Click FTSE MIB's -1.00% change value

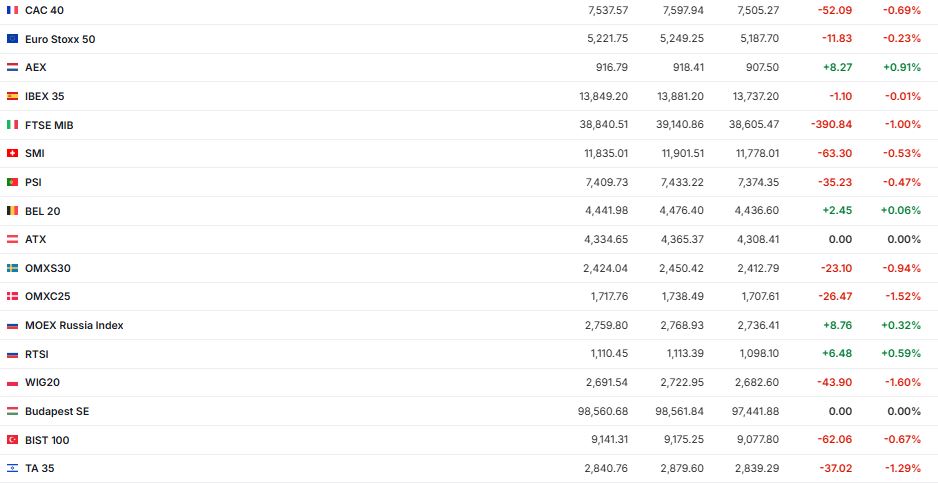tap(901, 125)
